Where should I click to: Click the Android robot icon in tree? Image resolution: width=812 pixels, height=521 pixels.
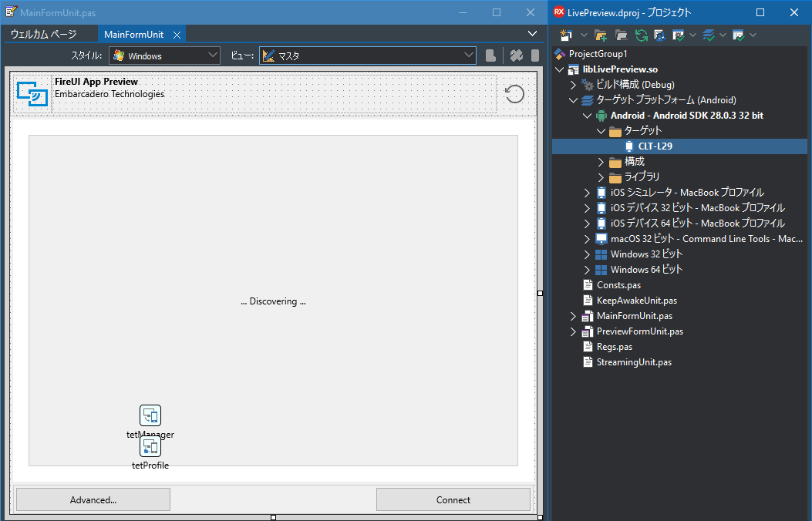(601, 116)
